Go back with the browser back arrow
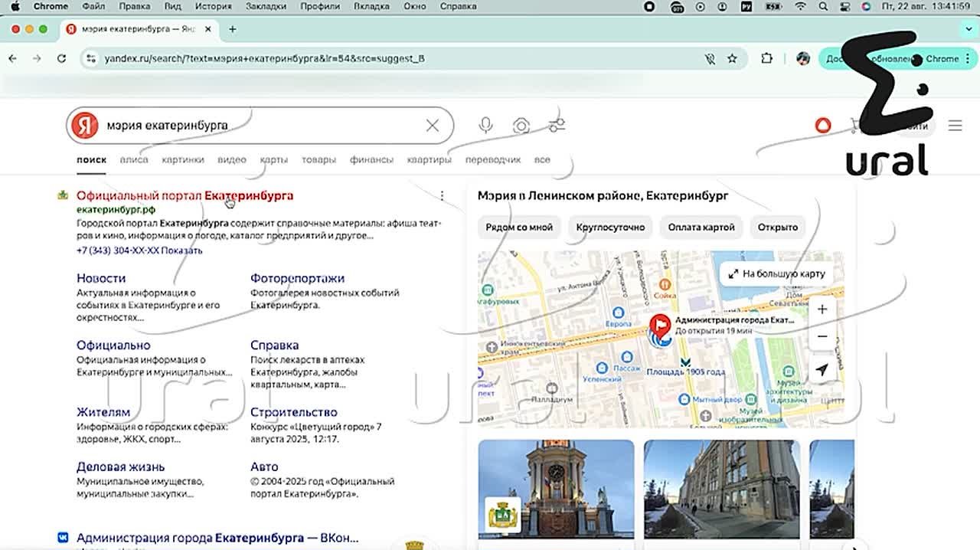Screen dimensions: 980x550 [x=12, y=58]
